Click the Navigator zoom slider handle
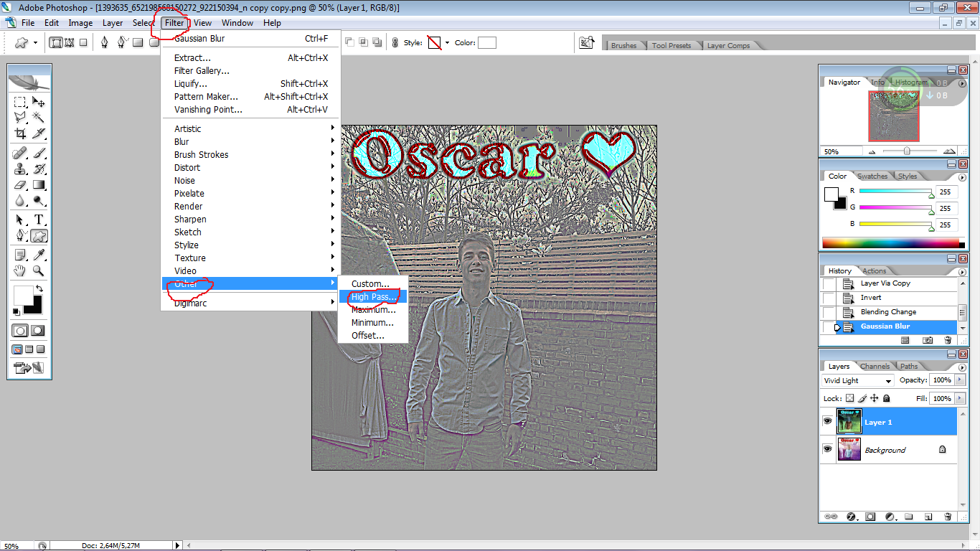Image resolution: width=980 pixels, height=551 pixels. [907, 151]
